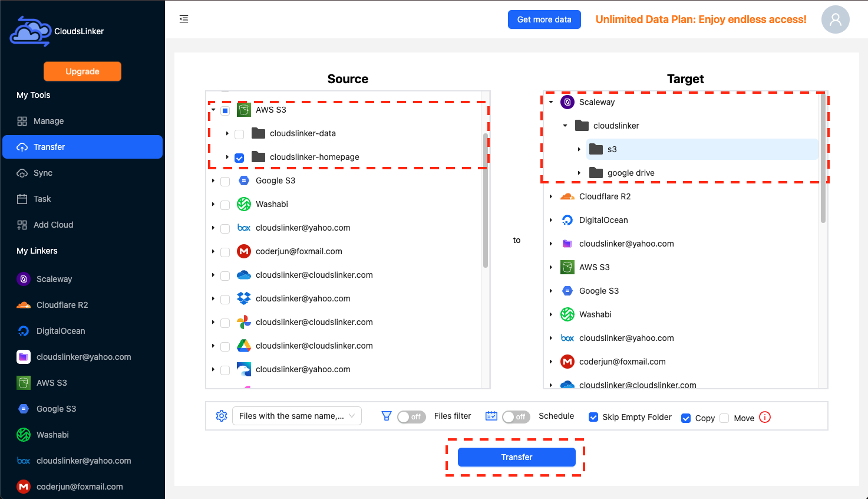Collapse the Scaleway target node
The height and width of the screenshot is (499, 868).
tap(551, 102)
